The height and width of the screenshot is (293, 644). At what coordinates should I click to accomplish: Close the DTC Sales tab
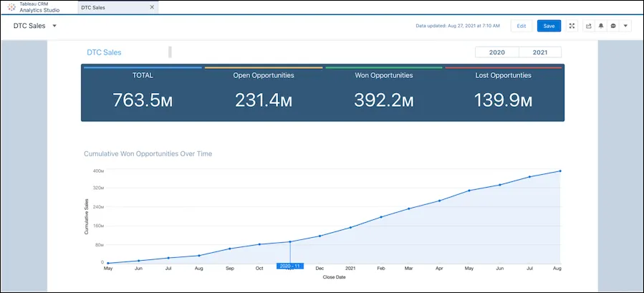152,7
